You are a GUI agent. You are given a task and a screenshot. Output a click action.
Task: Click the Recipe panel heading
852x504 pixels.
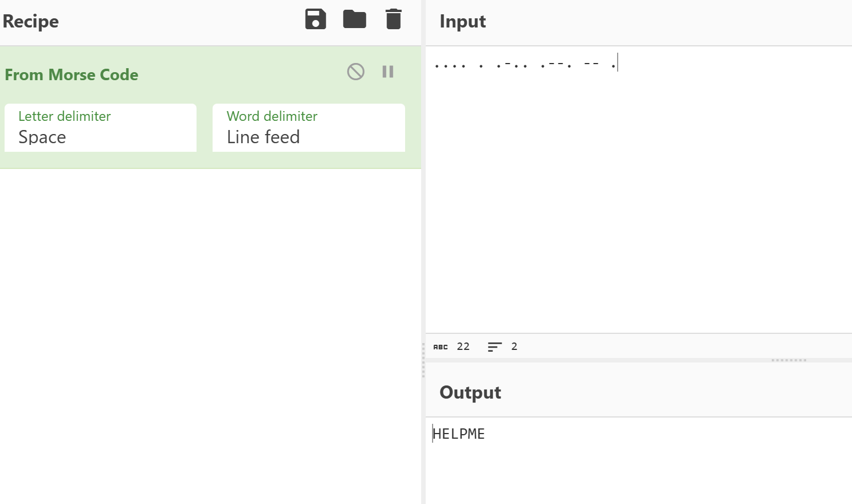(x=31, y=21)
